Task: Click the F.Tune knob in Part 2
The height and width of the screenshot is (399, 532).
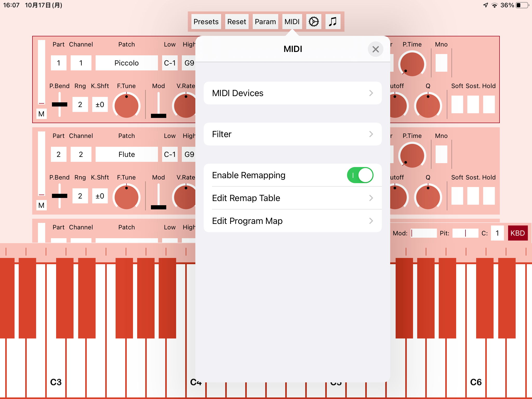Action: (x=127, y=197)
